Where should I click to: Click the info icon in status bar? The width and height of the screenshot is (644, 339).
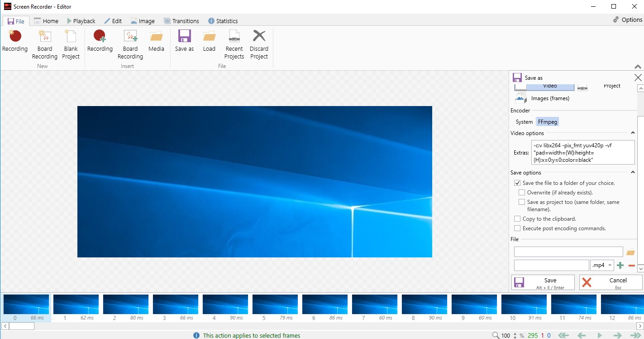tap(196, 335)
